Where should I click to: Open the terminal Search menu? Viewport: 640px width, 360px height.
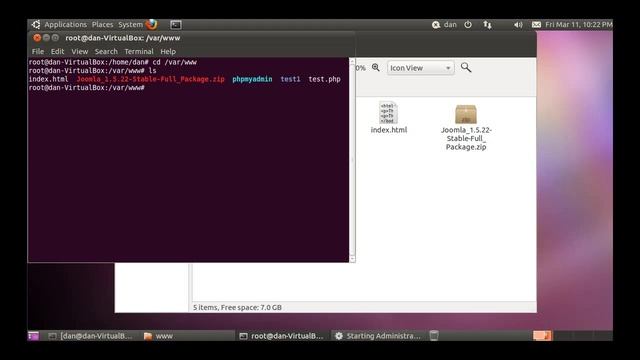coord(106,51)
